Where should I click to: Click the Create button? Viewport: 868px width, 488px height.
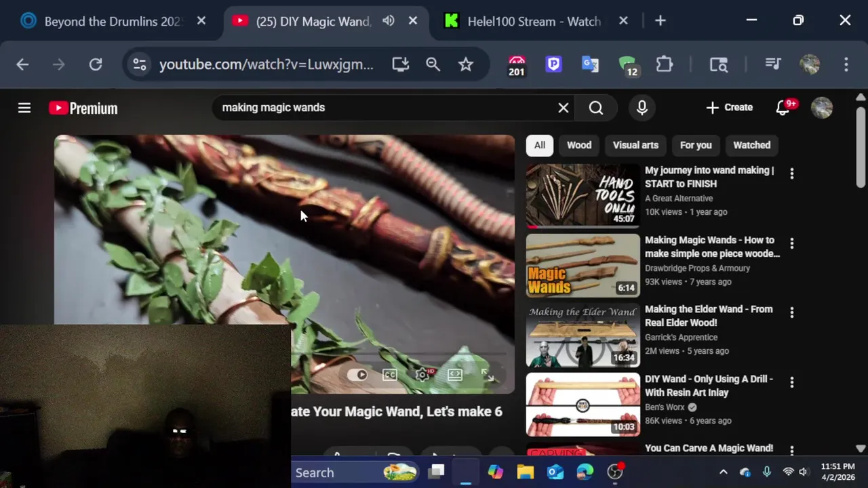coord(730,108)
